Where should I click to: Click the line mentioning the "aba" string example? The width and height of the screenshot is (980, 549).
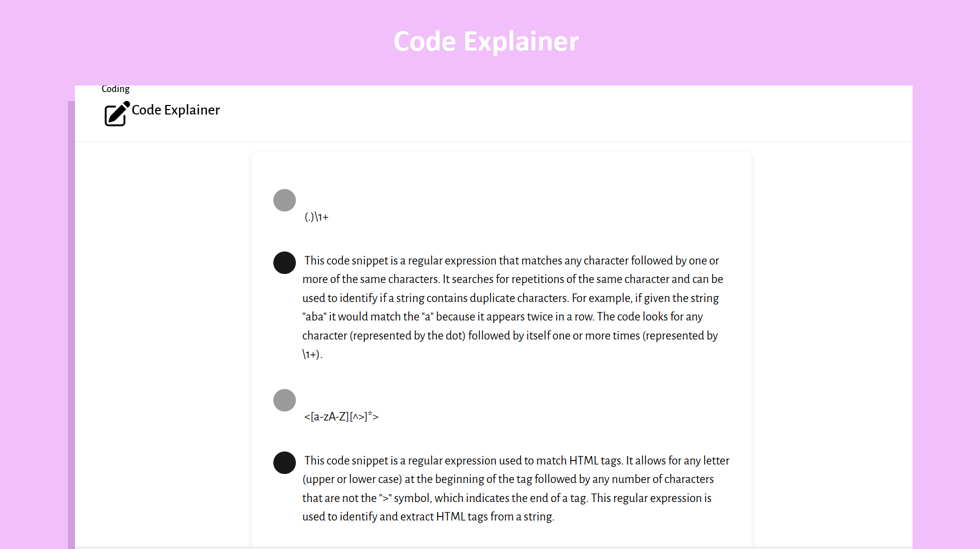coord(502,316)
